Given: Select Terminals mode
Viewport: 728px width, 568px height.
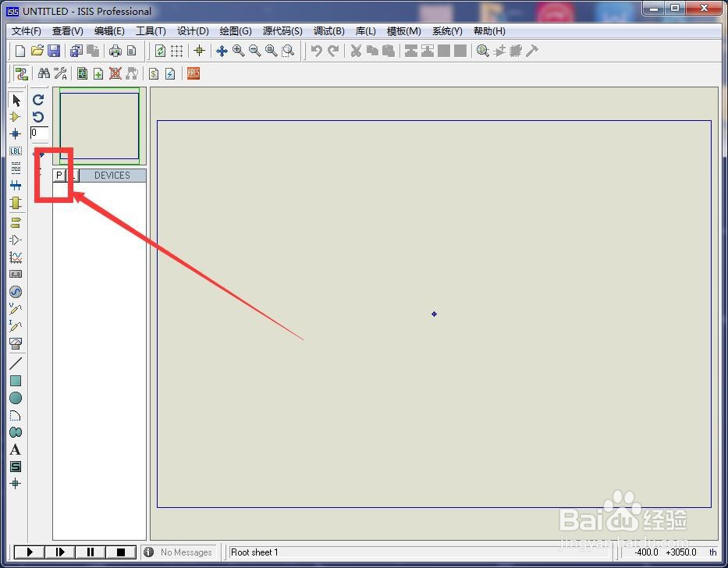Looking at the screenshot, I should 16,222.
